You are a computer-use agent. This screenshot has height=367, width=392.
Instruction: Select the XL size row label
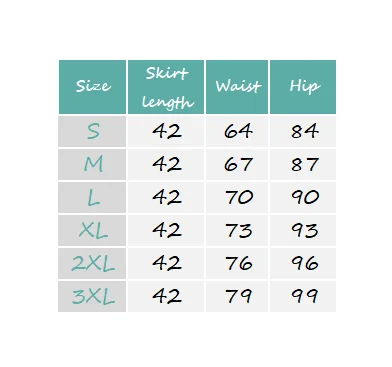[92, 230]
